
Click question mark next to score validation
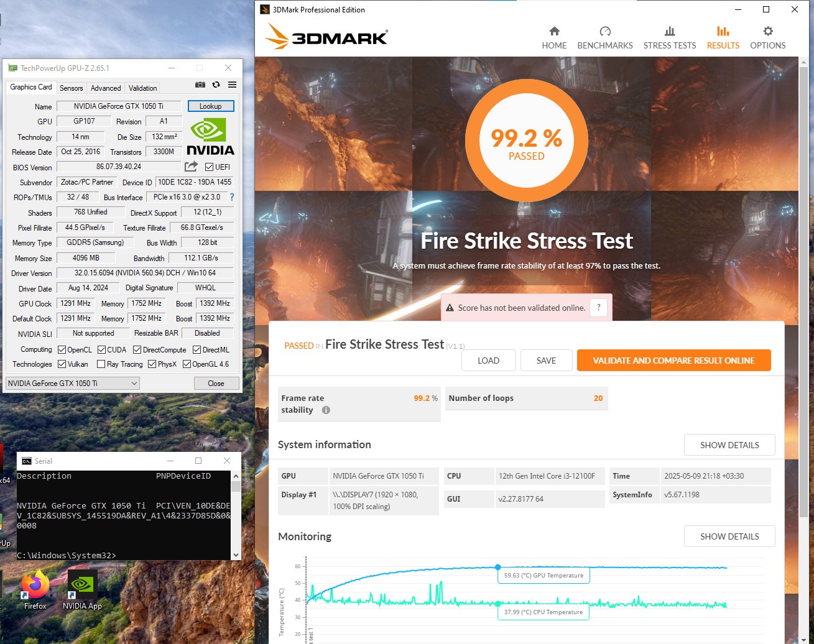(598, 307)
